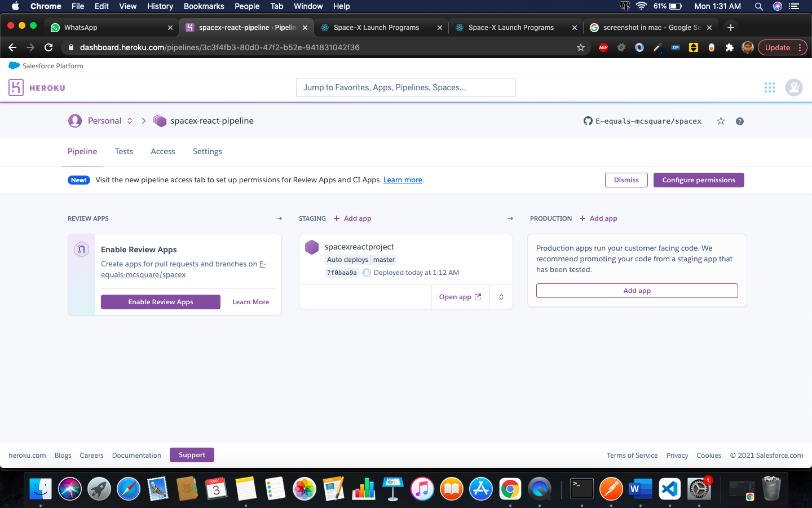Click the Support button in the footer
Viewport: 812px width, 508px height.
coord(192,455)
